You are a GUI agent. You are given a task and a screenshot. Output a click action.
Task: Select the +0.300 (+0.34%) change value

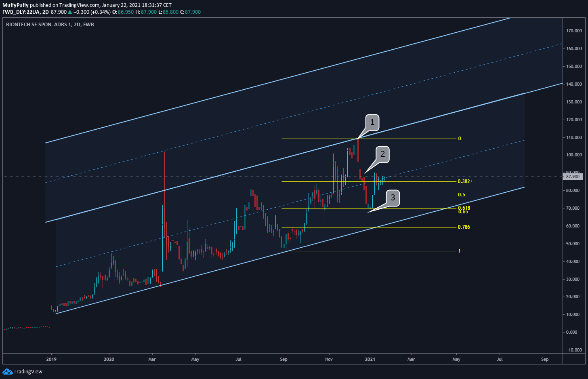tap(92, 12)
